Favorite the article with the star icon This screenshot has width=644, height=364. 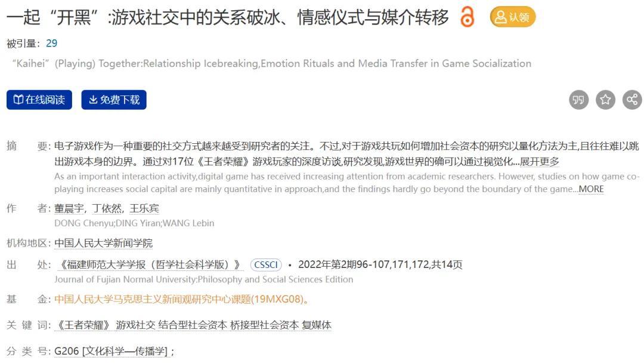(x=605, y=100)
